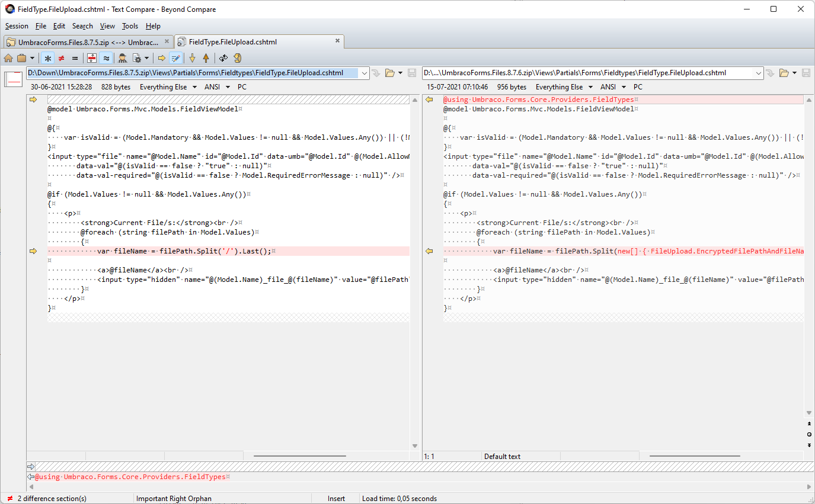Toggle Show Differences not-equal button
Image resolution: width=815 pixels, height=504 pixels.
(61, 58)
